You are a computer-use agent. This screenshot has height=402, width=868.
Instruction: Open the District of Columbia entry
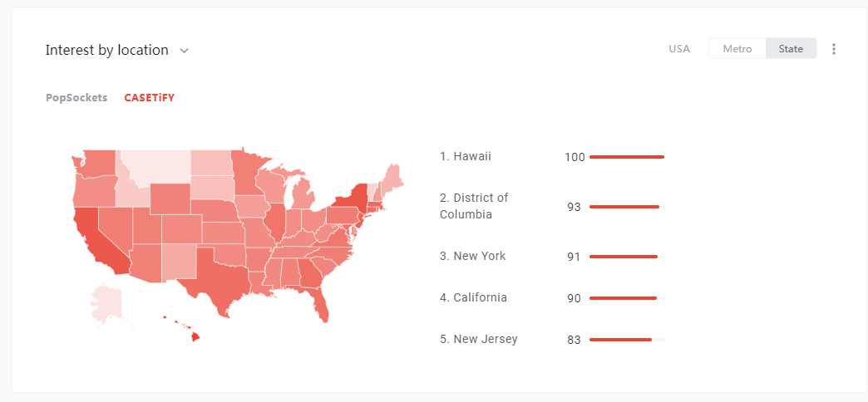(x=474, y=206)
